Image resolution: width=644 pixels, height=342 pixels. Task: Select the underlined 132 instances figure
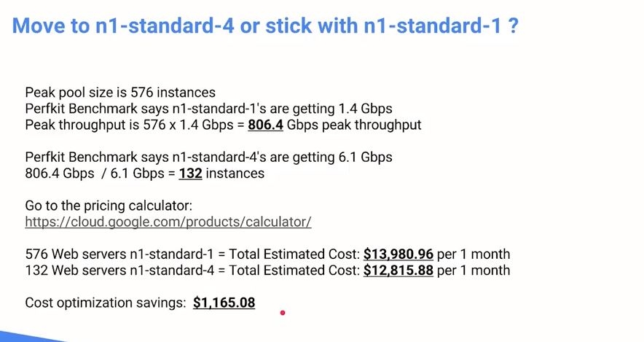[x=191, y=173]
